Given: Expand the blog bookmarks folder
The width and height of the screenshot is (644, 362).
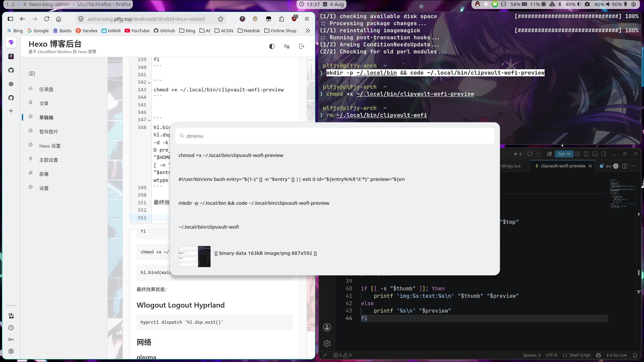Looking at the screenshot, I should click(187, 31).
